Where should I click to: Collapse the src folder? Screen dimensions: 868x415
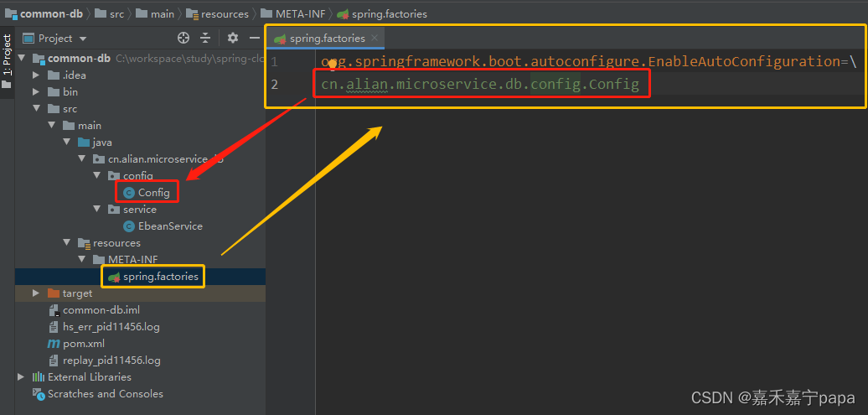37,109
